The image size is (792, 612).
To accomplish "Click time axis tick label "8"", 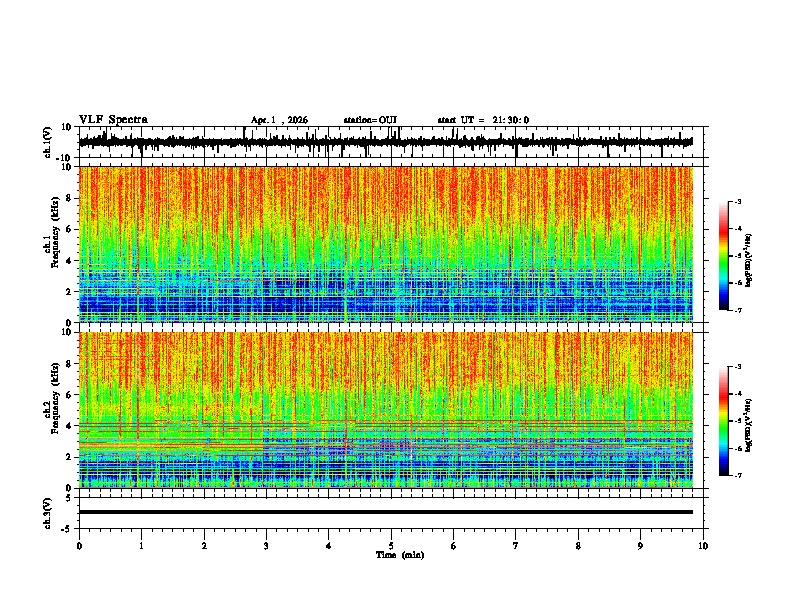I will (578, 546).
